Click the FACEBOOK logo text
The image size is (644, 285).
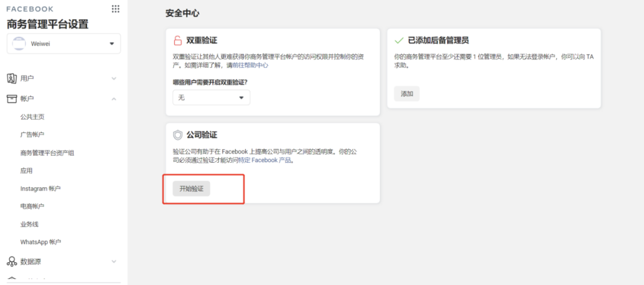pos(30,9)
